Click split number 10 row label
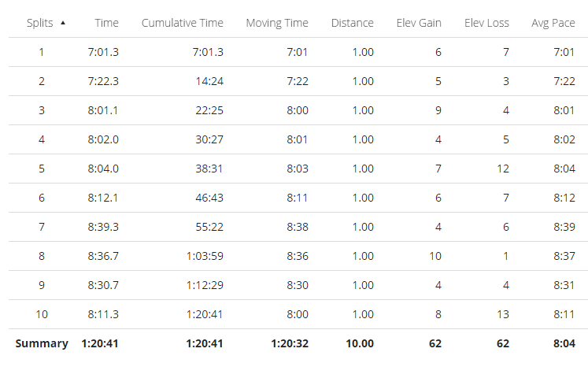The height and width of the screenshot is (367, 588). click(42, 315)
